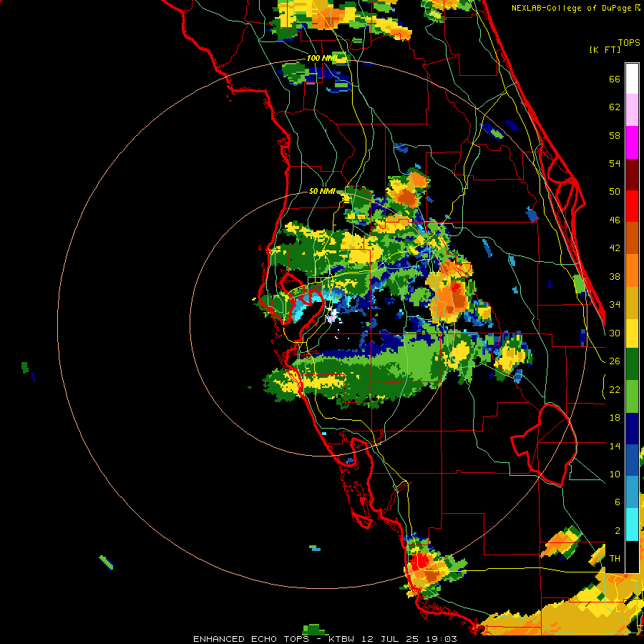Select the 42 legend value

[615, 248]
